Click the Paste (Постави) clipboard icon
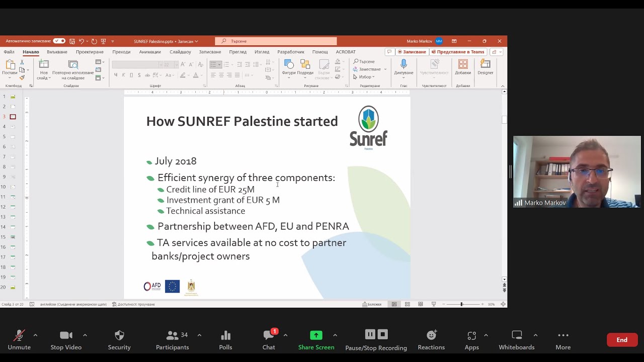 click(10, 64)
